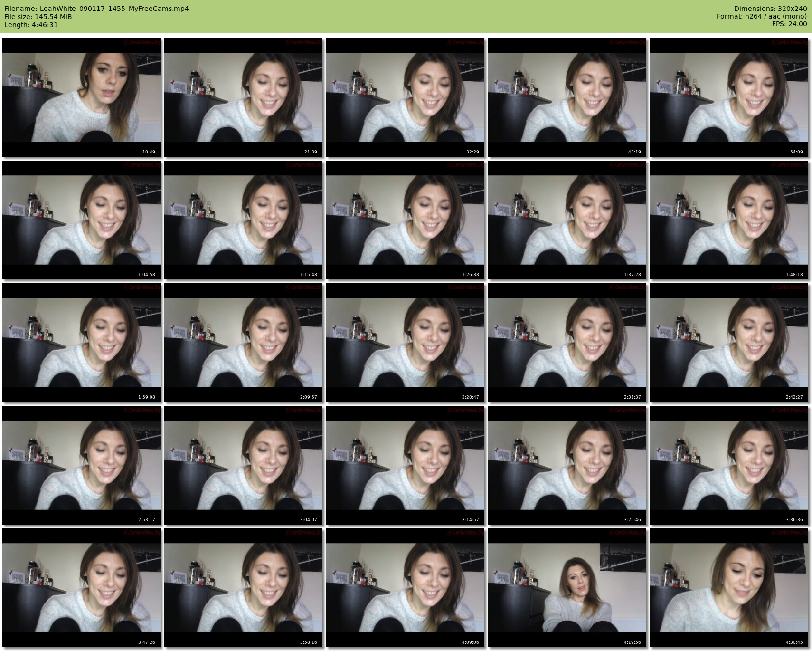Click the FPS 24.00 text
Viewport: 812px width, 651px height.
[x=789, y=24]
